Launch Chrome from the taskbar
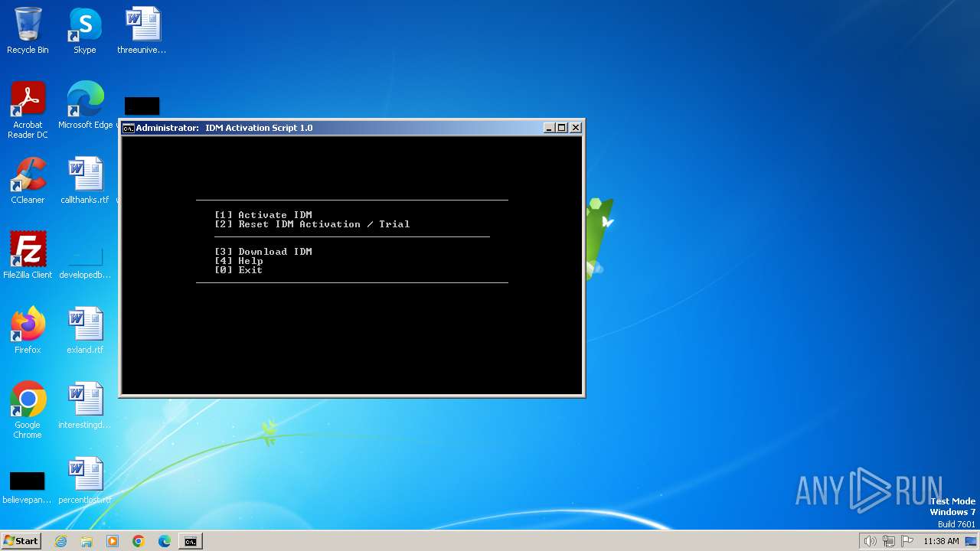 coord(139,541)
